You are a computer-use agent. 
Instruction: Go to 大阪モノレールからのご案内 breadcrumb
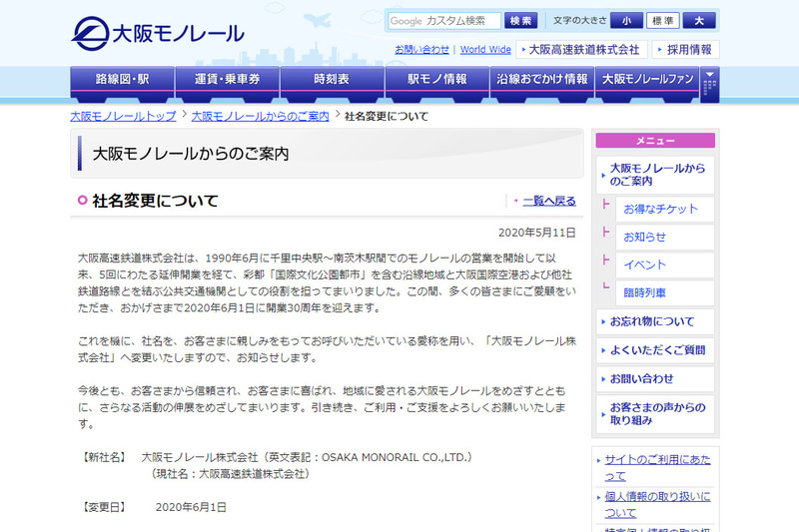[261, 116]
